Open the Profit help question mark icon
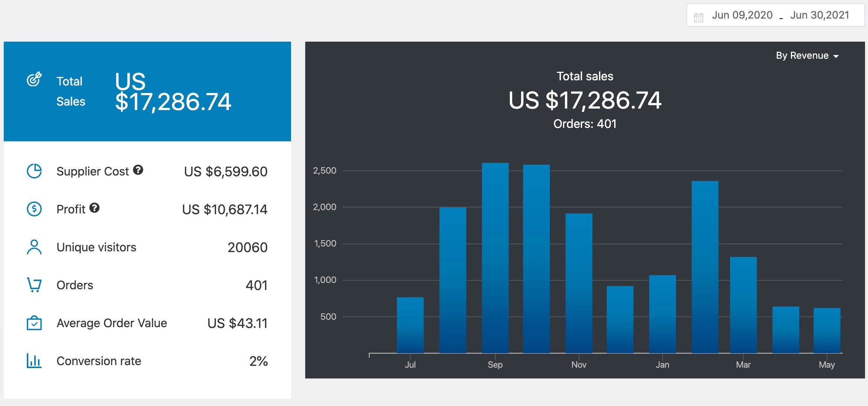 [95, 208]
